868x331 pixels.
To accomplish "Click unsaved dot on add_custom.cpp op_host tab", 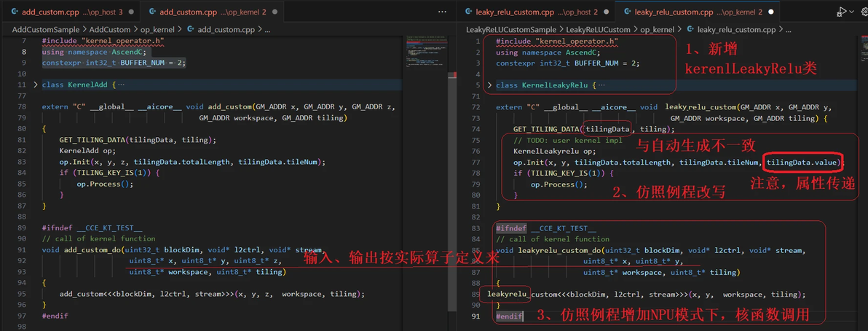I will 130,12.
